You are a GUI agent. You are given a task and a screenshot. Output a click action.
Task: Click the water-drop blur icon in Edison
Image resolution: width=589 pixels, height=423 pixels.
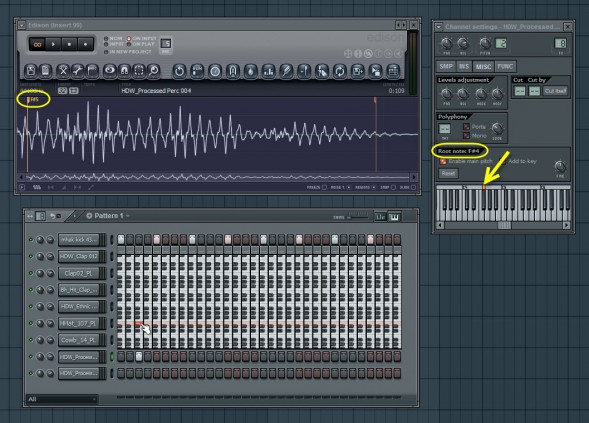tap(251, 71)
